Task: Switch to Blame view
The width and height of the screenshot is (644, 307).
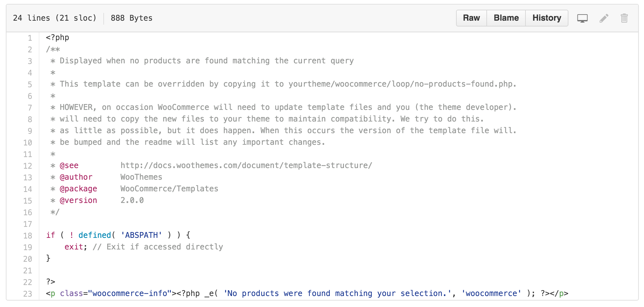Action: point(505,18)
